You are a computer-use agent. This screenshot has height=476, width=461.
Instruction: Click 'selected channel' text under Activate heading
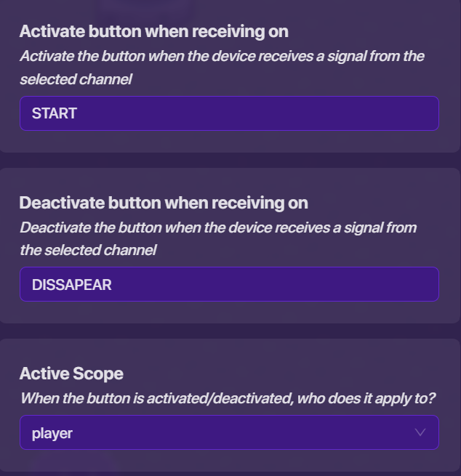76,79
